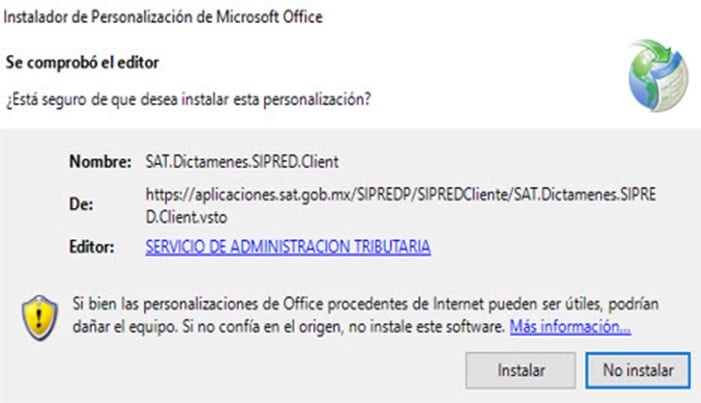This screenshot has height=403, width=701.
Task: Click the D.Client.vsto text line
Action: click(186, 217)
